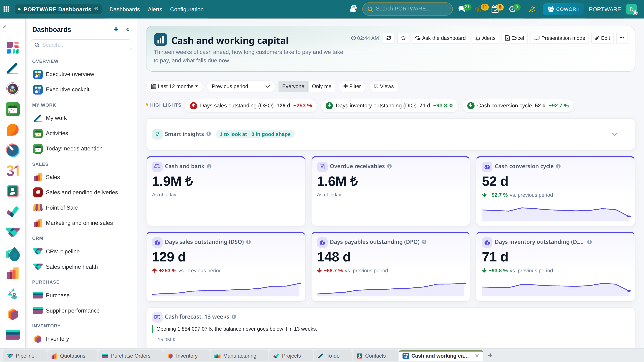The width and height of the screenshot is (644, 362).
Task: Open the Dashboards top menu
Action: click(125, 9)
